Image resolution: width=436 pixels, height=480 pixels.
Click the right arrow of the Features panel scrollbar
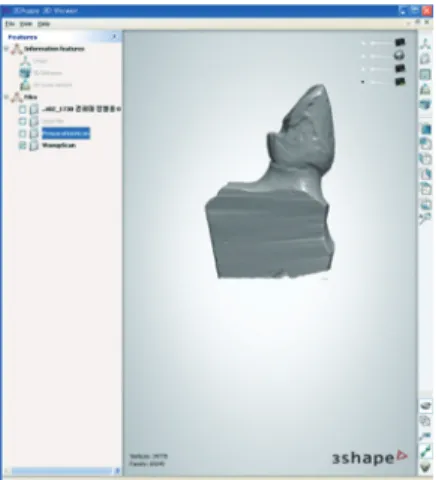point(117,471)
